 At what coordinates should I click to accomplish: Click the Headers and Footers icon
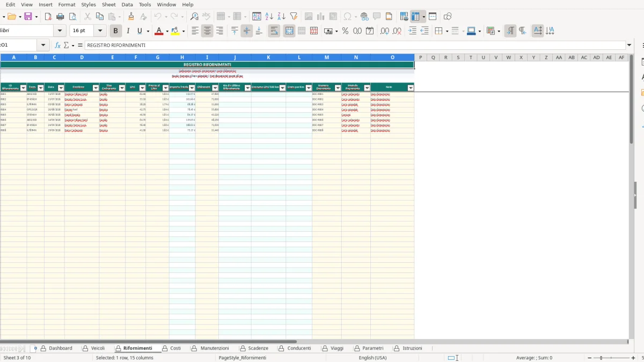(389, 17)
